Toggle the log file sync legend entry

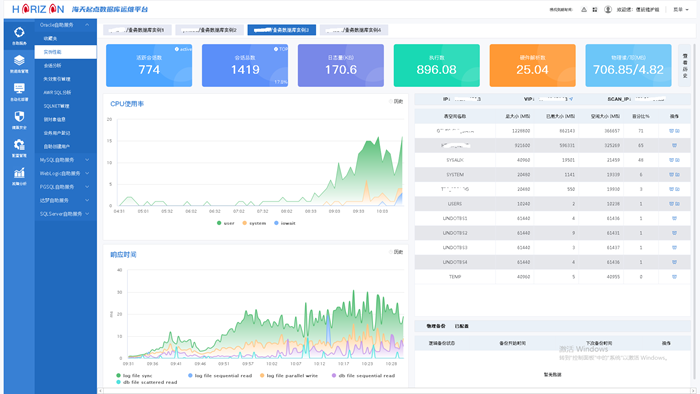(x=134, y=376)
